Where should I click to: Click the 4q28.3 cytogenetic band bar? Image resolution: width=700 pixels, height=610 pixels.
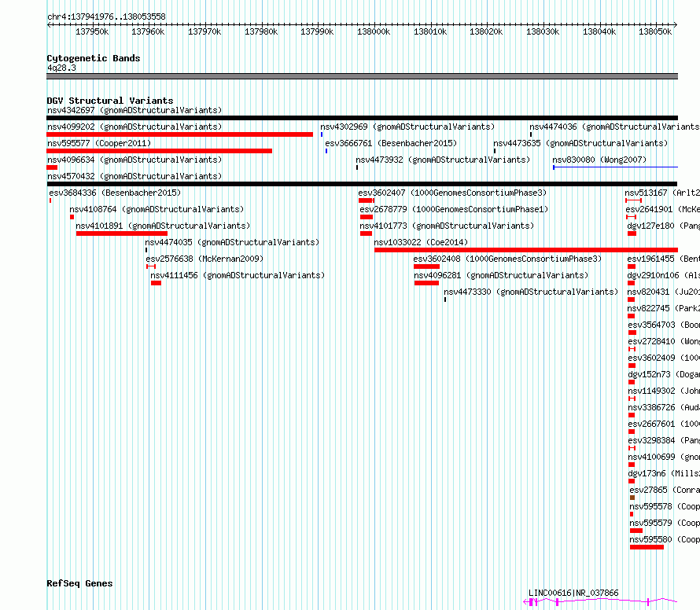point(362,76)
